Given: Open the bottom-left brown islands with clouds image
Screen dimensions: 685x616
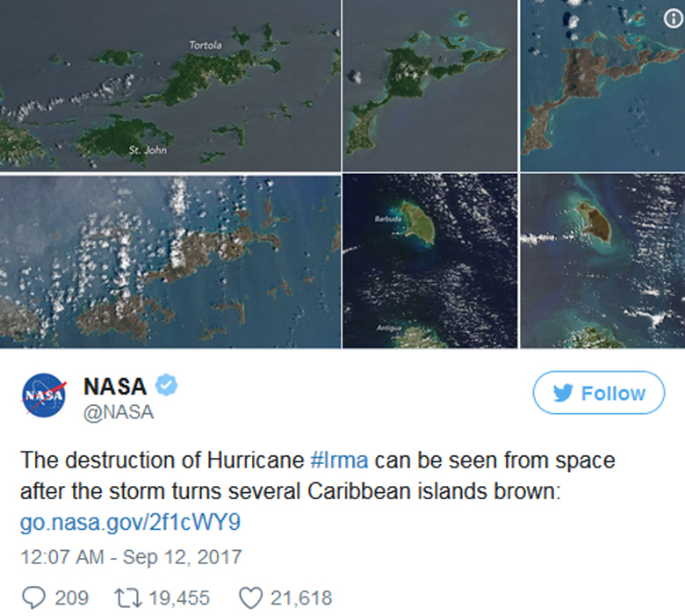Looking at the screenshot, I should click(x=169, y=261).
